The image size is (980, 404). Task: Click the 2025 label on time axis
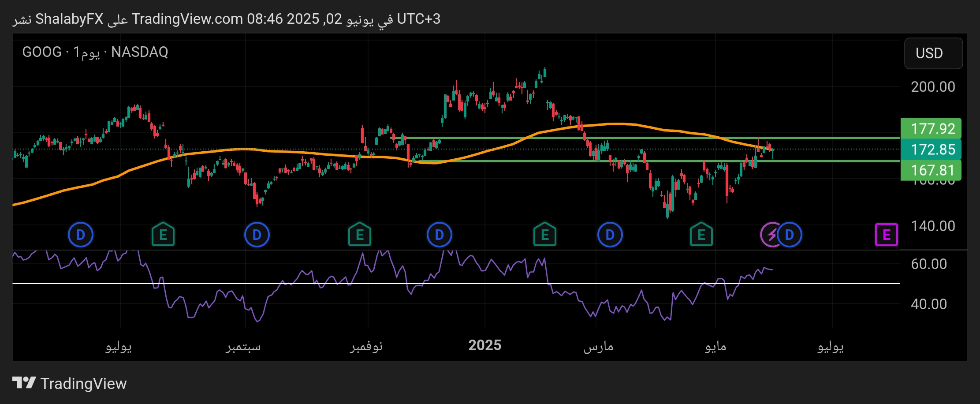(x=484, y=345)
